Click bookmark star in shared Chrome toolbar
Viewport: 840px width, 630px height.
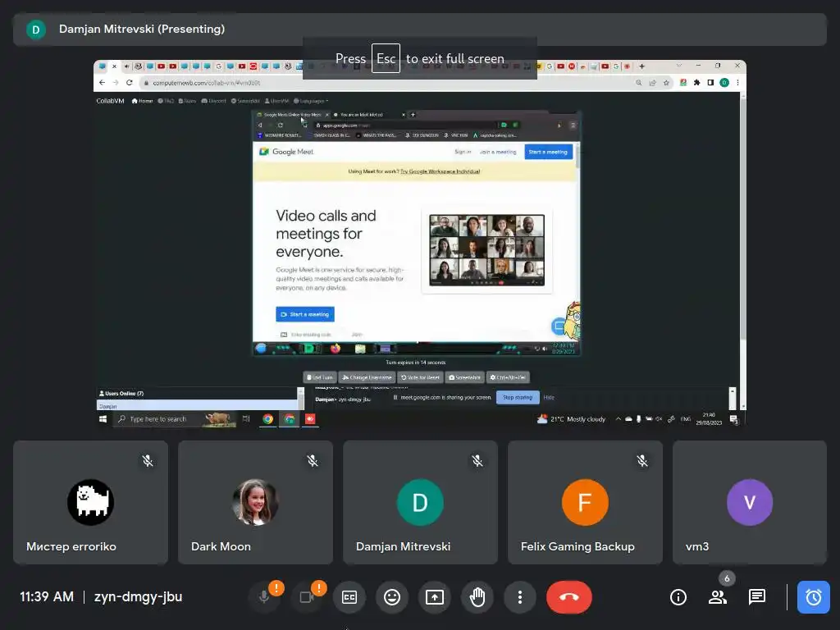click(x=666, y=83)
